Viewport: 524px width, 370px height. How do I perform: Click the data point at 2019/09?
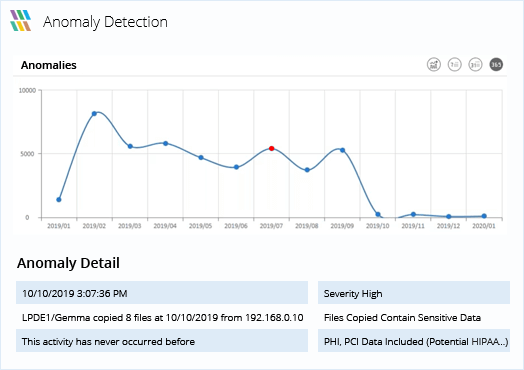point(343,150)
